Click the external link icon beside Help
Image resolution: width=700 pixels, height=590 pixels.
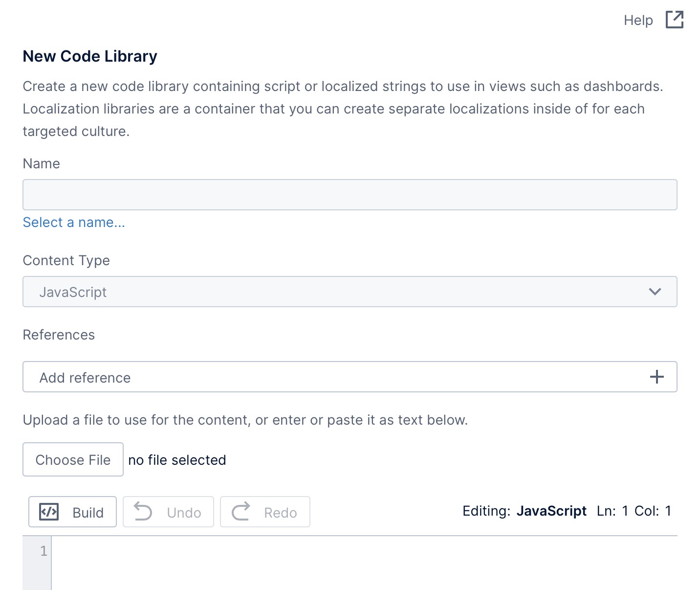675,20
